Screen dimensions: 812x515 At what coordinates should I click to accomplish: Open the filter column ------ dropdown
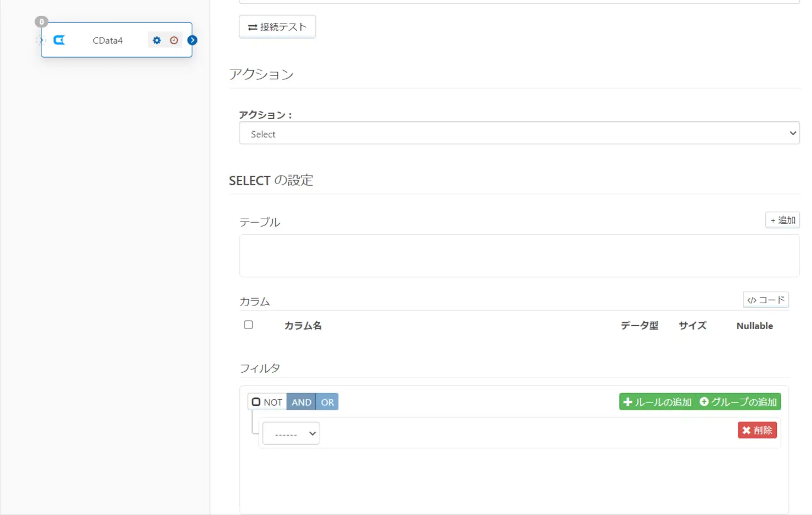pos(291,433)
